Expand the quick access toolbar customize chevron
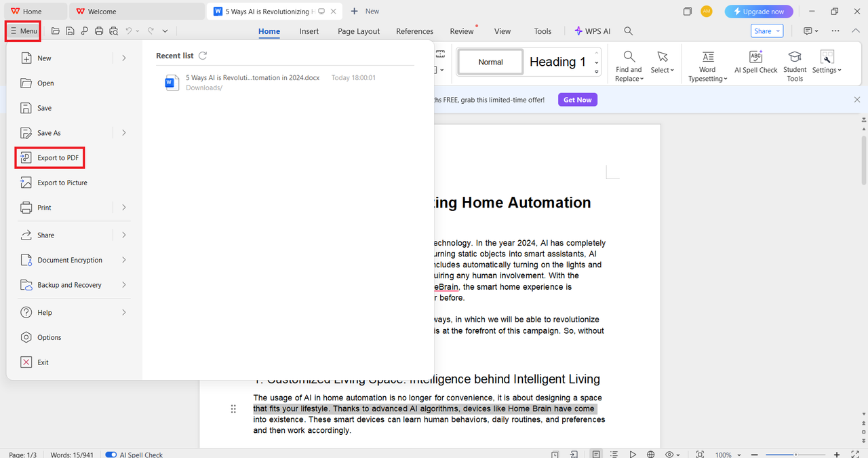 point(165,31)
